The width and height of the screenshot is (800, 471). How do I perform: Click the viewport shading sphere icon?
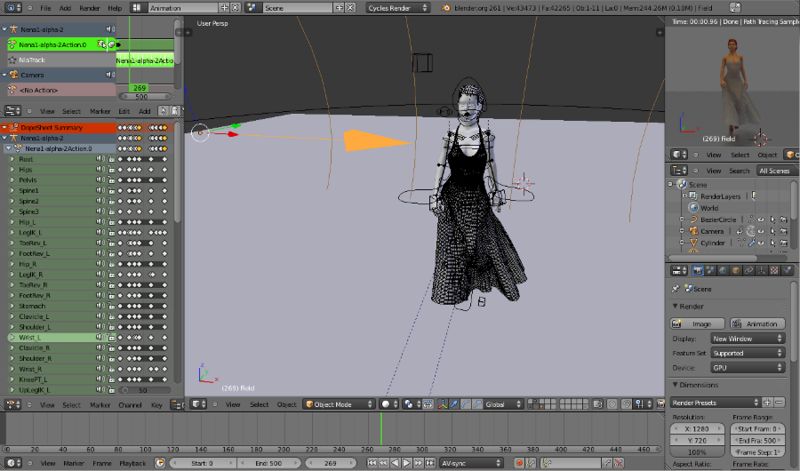tap(385, 404)
